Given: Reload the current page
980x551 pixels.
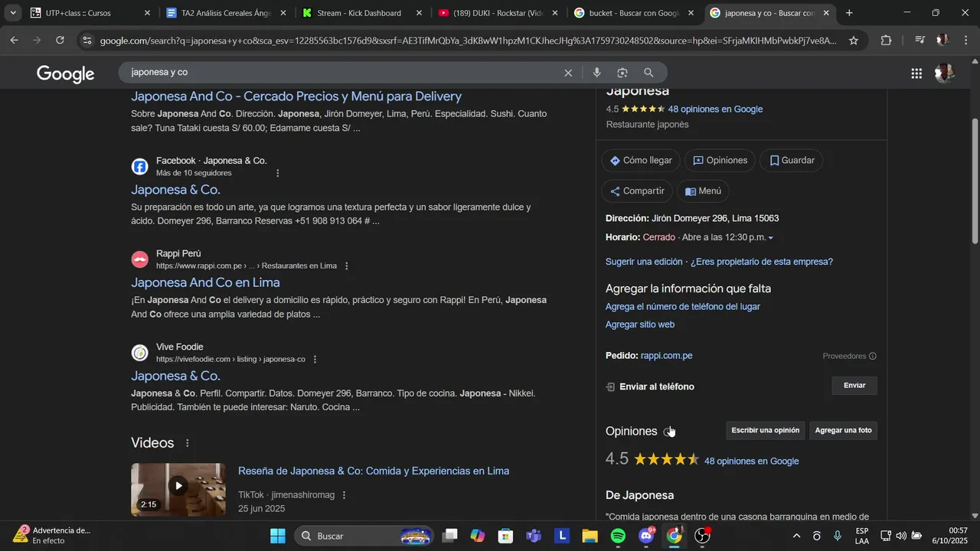Looking at the screenshot, I should (60, 40).
